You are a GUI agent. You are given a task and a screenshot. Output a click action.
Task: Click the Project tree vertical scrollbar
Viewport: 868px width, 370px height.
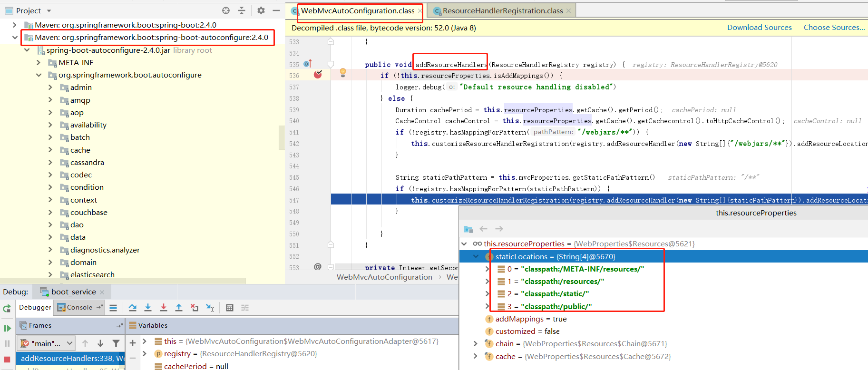pos(282,137)
